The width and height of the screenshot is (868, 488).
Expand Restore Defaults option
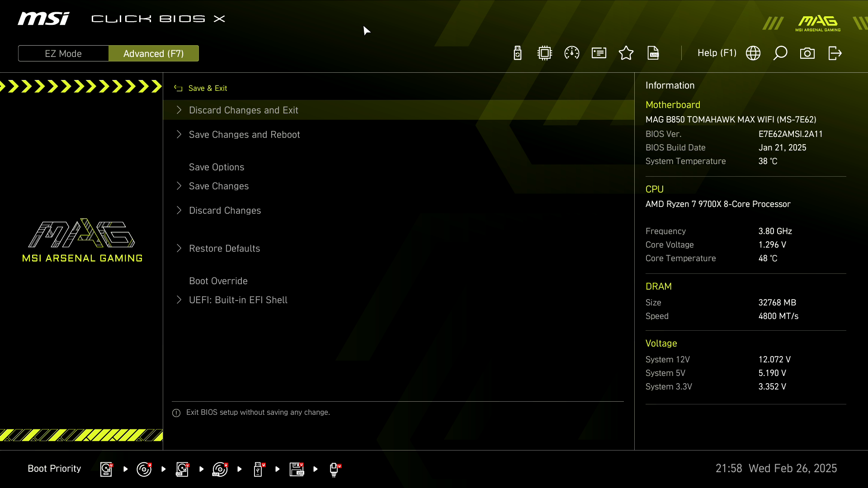[x=224, y=249]
